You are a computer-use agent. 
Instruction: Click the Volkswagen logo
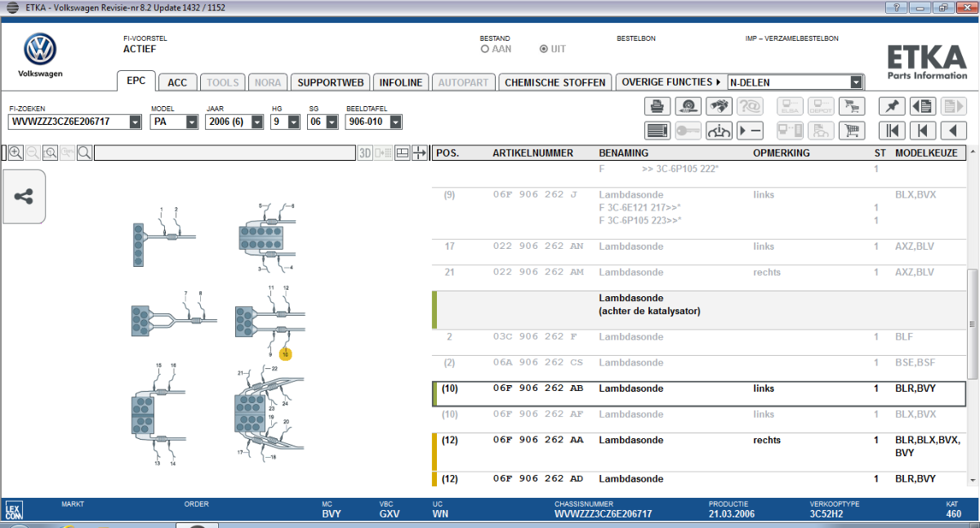(40, 50)
